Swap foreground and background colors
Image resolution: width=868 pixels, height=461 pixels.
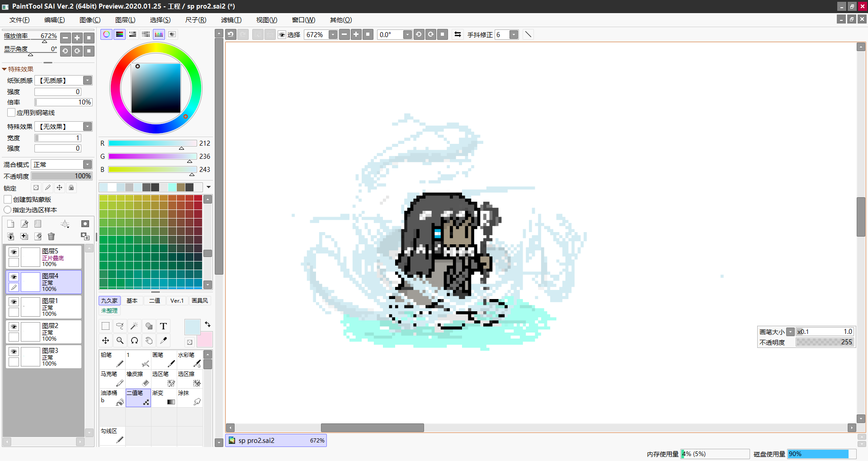click(208, 324)
